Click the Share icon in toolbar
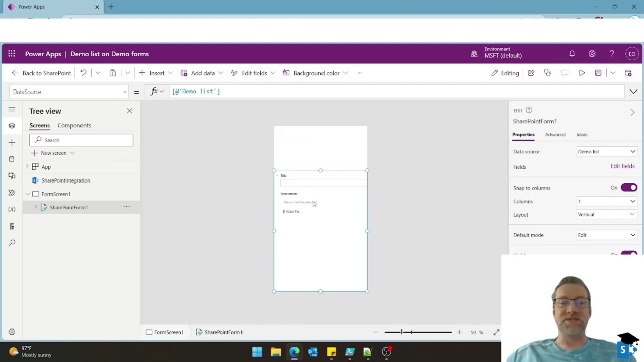 [531, 73]
